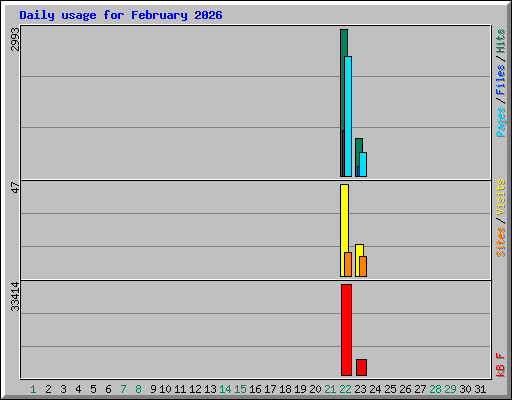Screen dimensions: 512x400
Task: Click the 'Visits' legend label
Action: coord(500,197)
